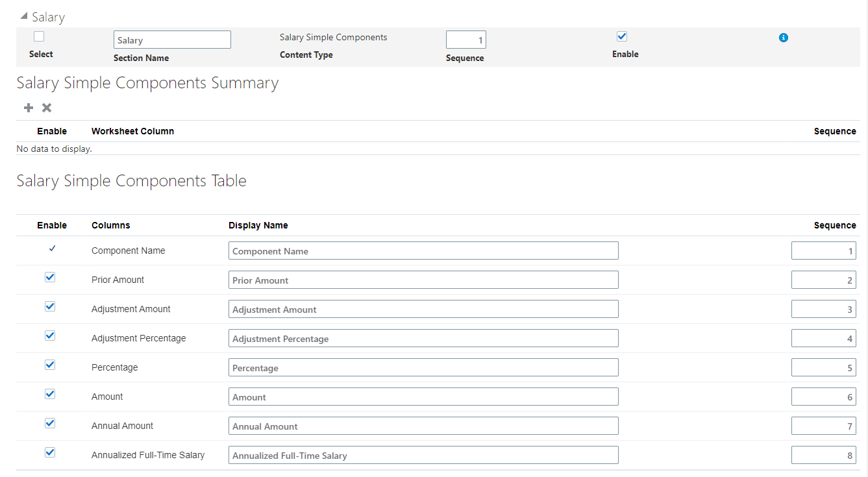Disable the Prior Amount column checkbox

coord(50,277)
